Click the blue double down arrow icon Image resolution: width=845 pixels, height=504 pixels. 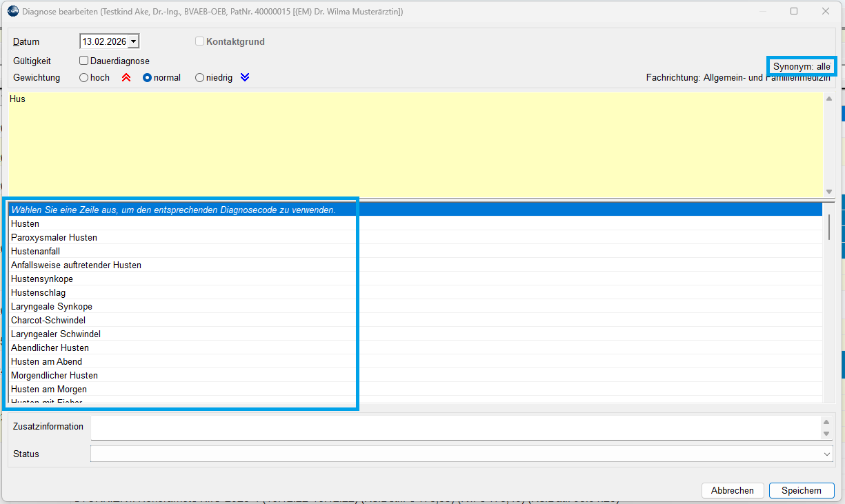[x=245, y=78]
